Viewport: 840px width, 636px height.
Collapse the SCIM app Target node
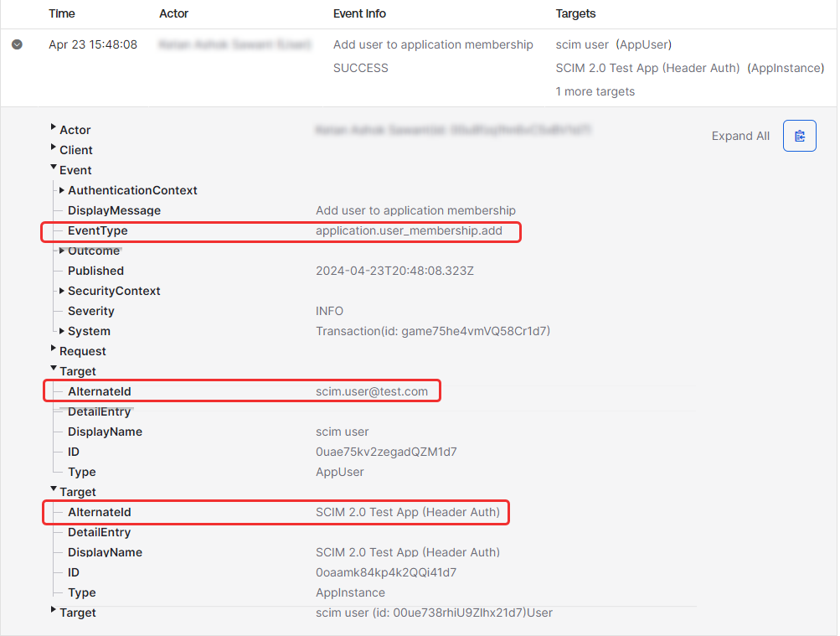(54, 490)
